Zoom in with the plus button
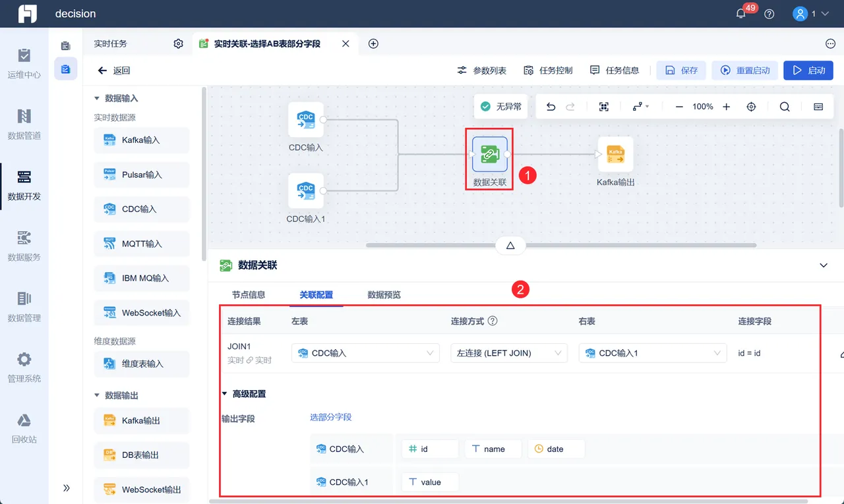 pyautogui.click(x=727, y=107)
